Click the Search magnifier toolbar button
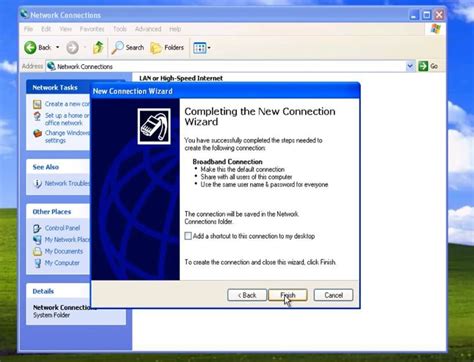Screen dimensions: 474x362 [x=128, y=48]
